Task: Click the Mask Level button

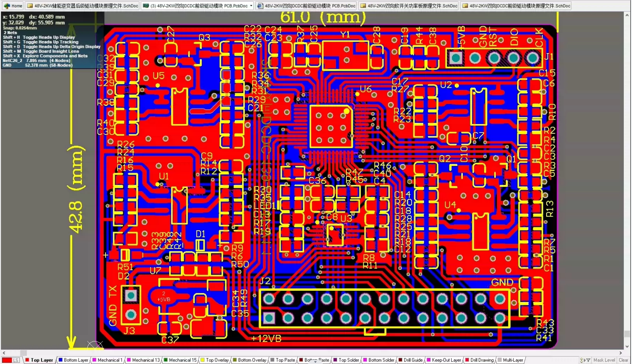Action: (x=604, y=360)
